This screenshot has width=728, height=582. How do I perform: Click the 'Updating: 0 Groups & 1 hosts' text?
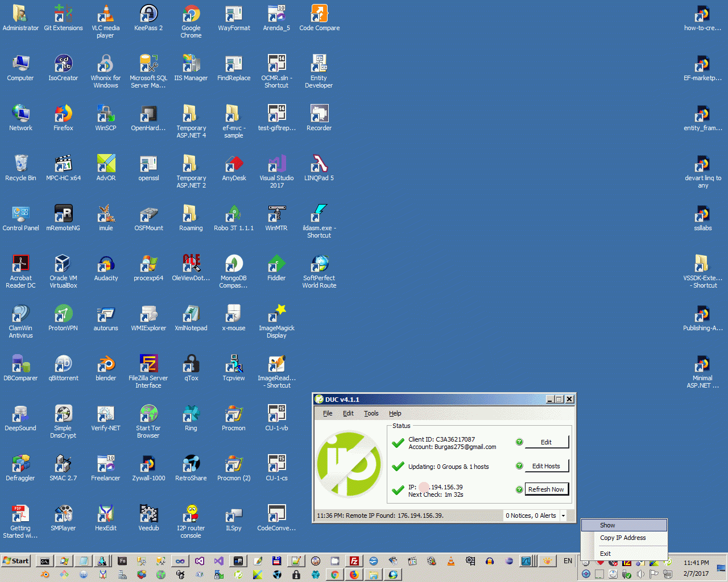tap(448, 467)
